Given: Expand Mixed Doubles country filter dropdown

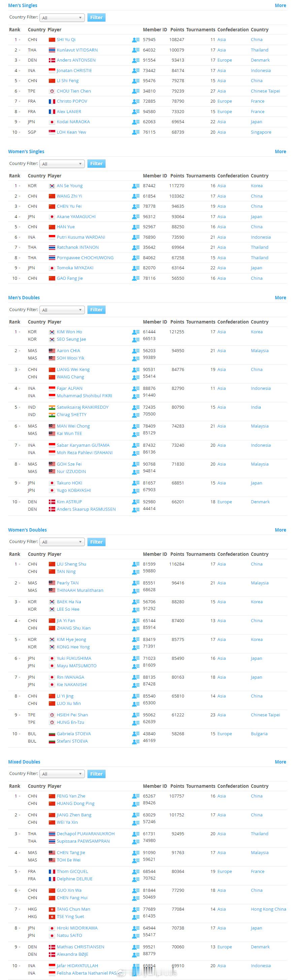Looking at the screenshot, I should click(62, 774).
